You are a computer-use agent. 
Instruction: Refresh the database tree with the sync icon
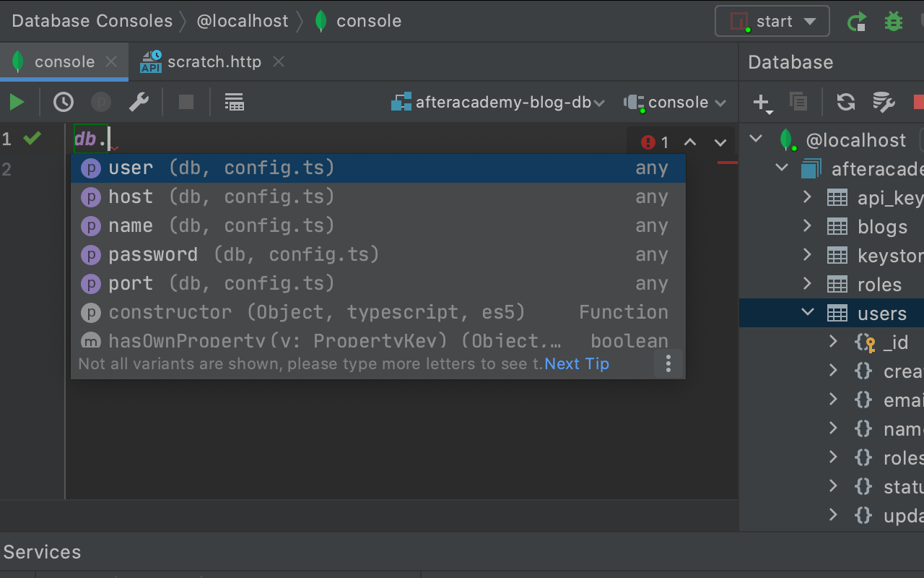coord(845,102)
